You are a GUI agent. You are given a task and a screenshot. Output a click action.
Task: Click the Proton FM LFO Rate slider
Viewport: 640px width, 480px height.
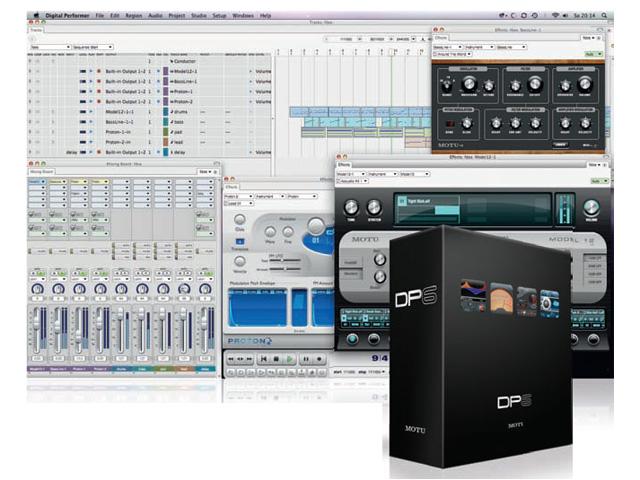(285, 260)
